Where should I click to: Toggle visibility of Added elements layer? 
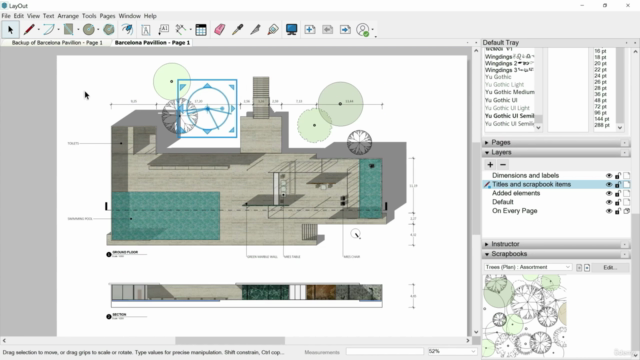[x=609, y=193]
